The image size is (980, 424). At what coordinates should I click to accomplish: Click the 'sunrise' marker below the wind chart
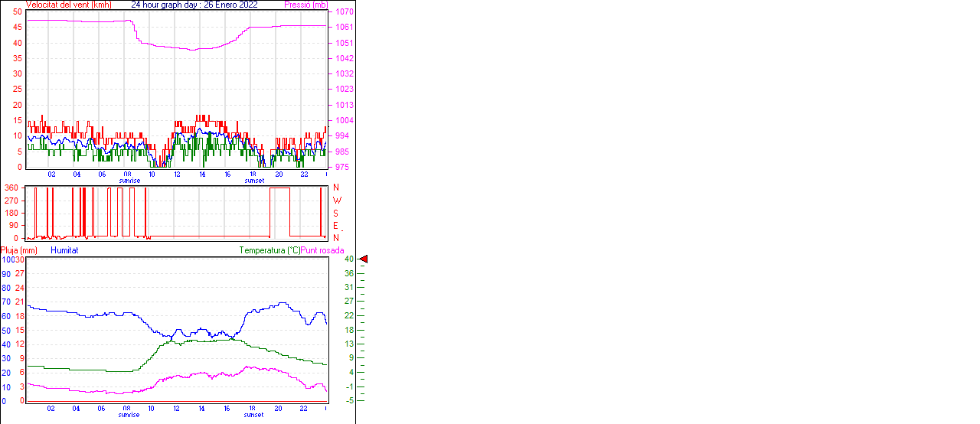click(x=129, y=181)
